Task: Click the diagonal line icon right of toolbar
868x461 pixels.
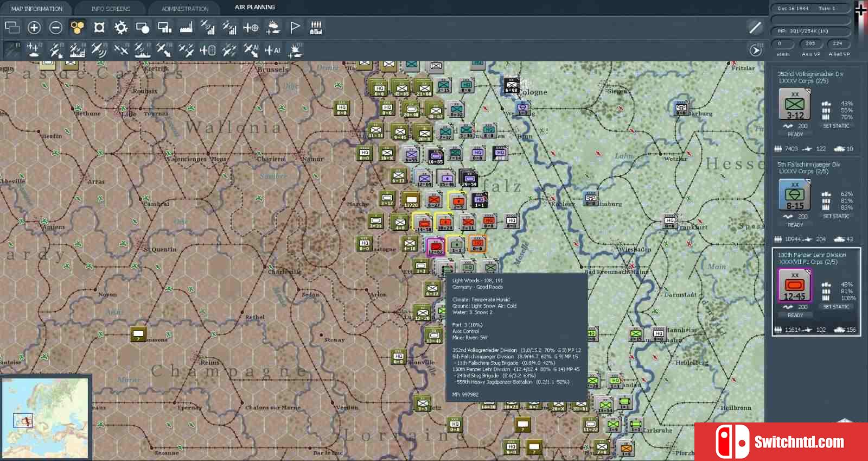Action: 755,27
